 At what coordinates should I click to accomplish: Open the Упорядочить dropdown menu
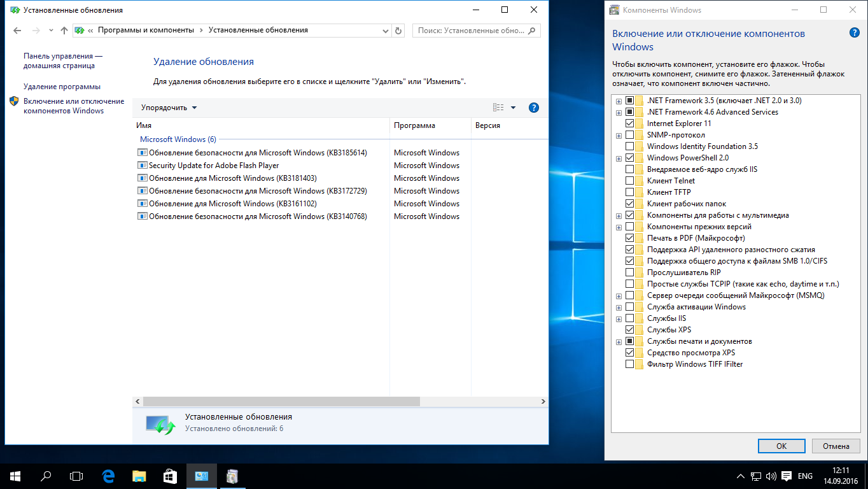[169, 108]
